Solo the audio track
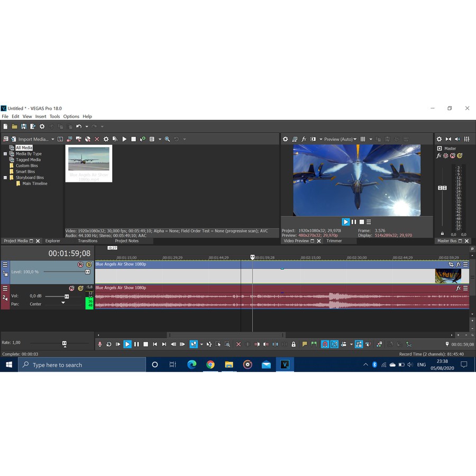This screenshot has width=476, height=476. pos(80,288)
